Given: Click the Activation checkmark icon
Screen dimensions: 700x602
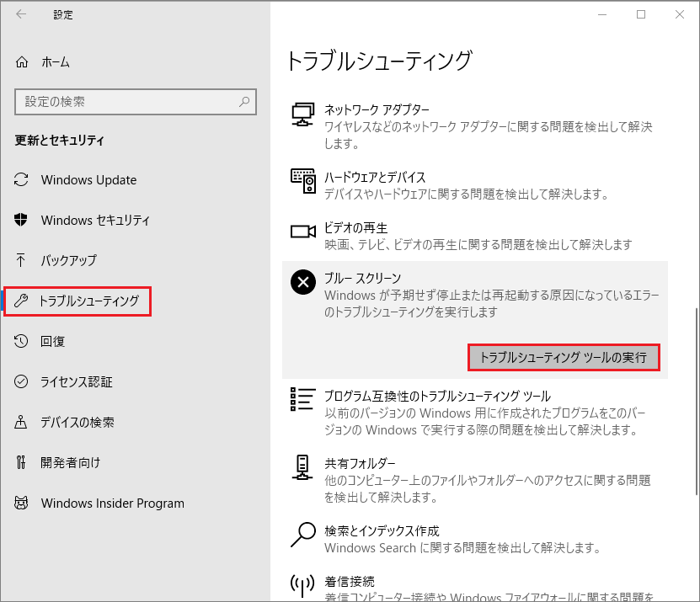Looking at the screenshot, I should [23, 381].
